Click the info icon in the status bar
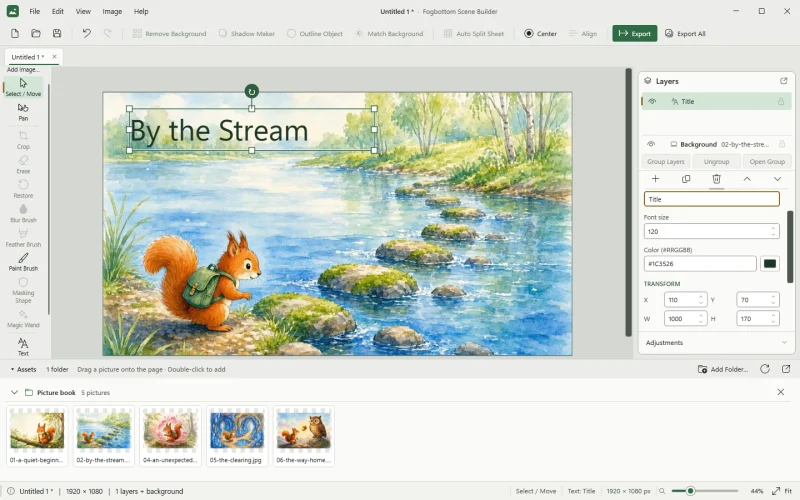Image resolution: width=800 pixels, height=500 pixels. (x=11, y=491)
